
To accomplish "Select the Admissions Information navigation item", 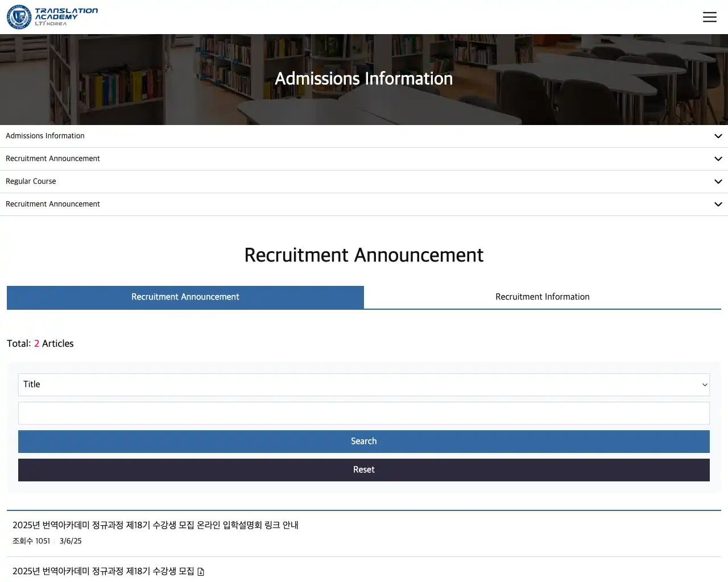I will pos(45,136).
